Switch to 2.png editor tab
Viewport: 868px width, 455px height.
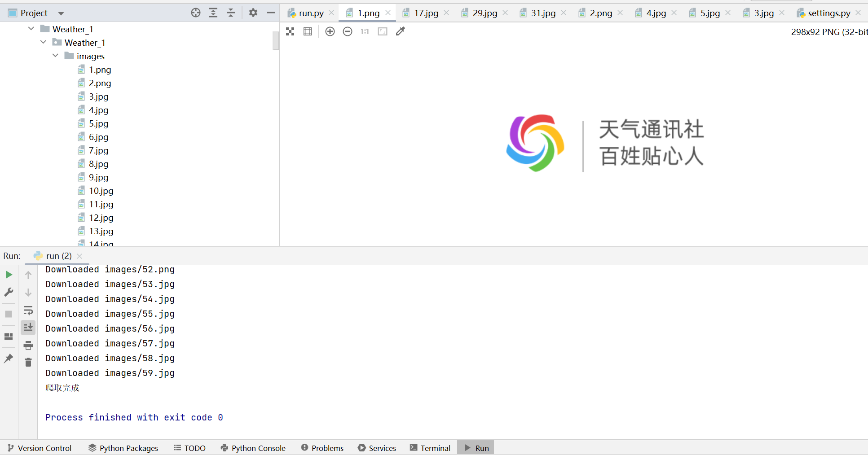(x=601, y=13)
